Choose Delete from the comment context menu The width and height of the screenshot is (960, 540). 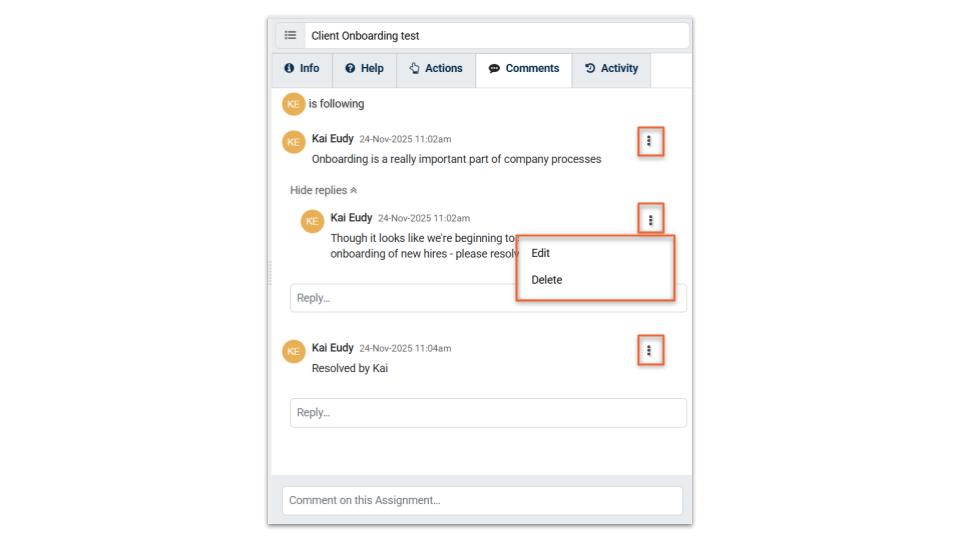[547, 280]
